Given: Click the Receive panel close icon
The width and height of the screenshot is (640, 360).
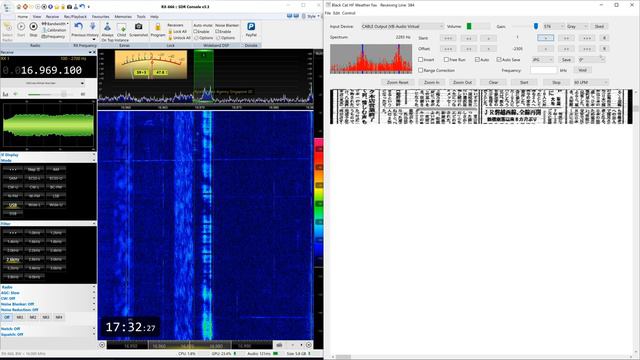Looking at the screenshot, I should (x=94, y=52).
